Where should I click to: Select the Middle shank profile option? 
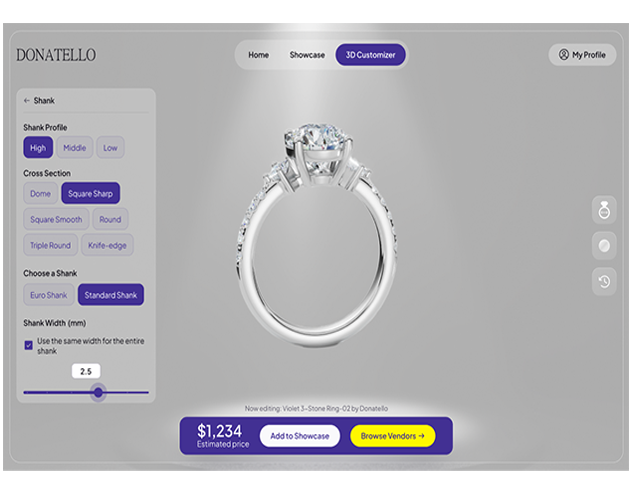click(x=75, y=148)
